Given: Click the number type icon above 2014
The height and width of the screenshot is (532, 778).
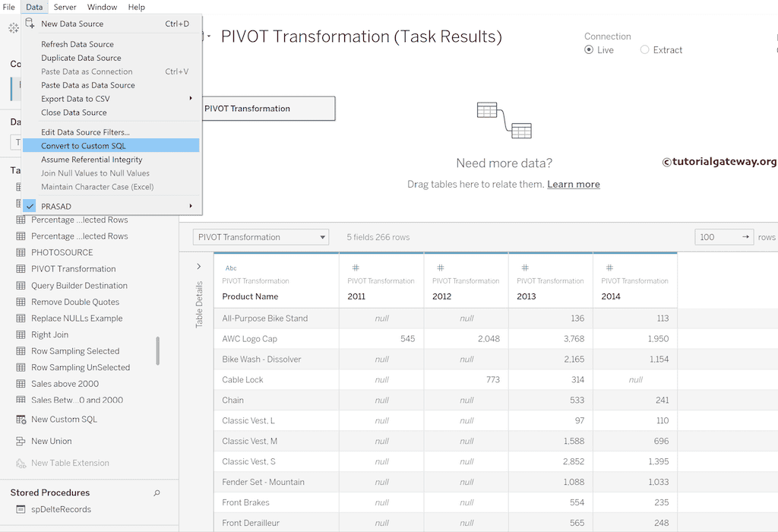Looking at the screenshot, I should [x=609, y=268].
